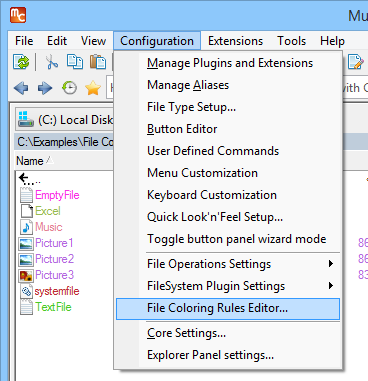The width and height of the screenshot is (368, 381).
Task: Select the Picture1 file name
Action: [x=54, y=243]
